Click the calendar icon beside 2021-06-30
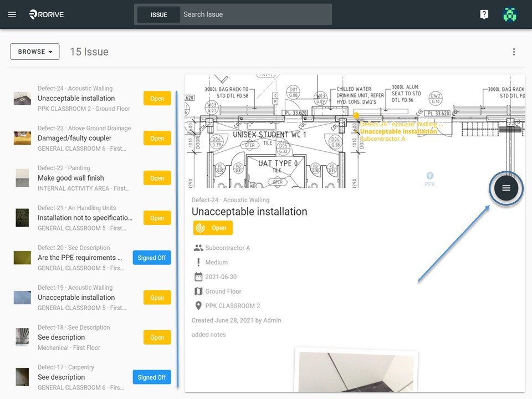 point(198,277)
